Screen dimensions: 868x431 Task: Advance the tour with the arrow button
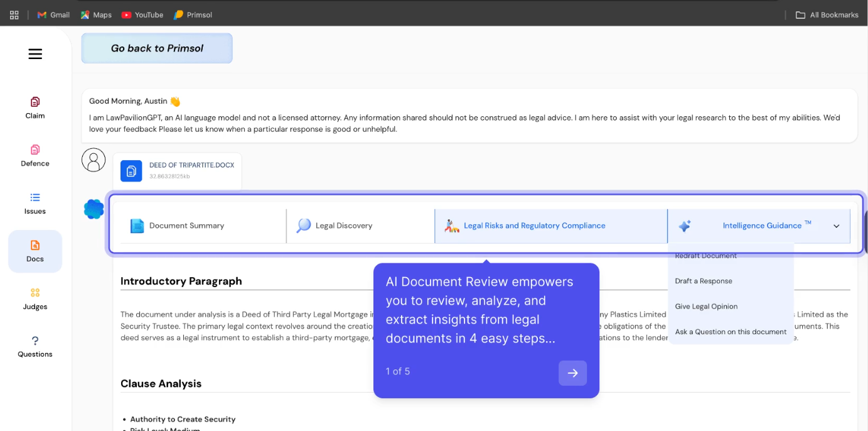point(572,373)
